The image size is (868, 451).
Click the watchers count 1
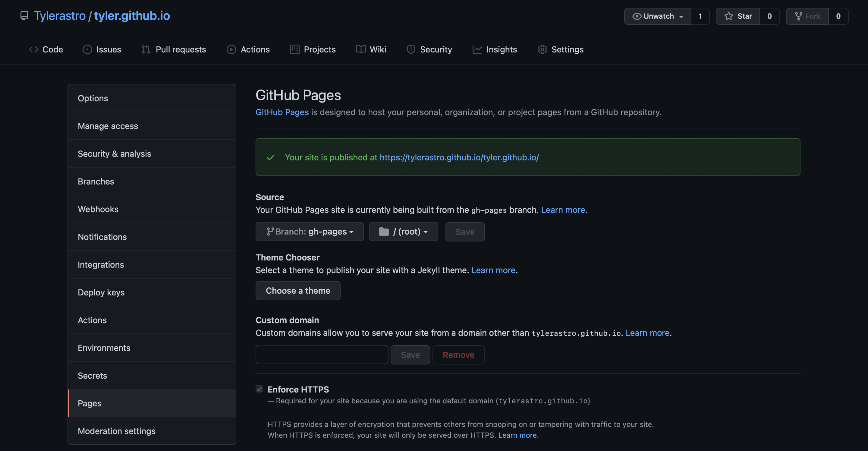pos(700,16)
